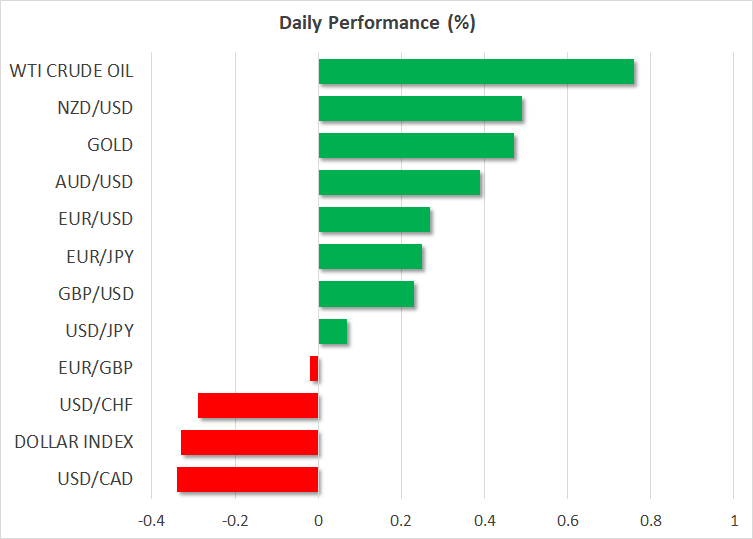Click the WTI CRUDE OIL green bar
The image size is (753, 539).
tap(476, 72)
